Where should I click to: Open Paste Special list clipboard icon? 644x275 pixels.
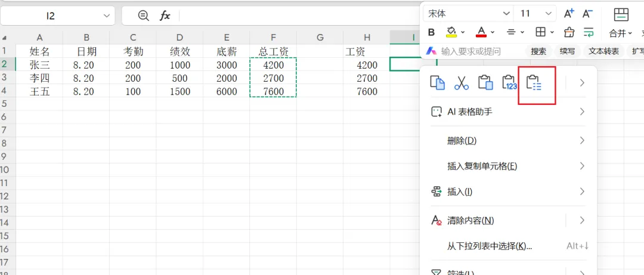(534, 83)
